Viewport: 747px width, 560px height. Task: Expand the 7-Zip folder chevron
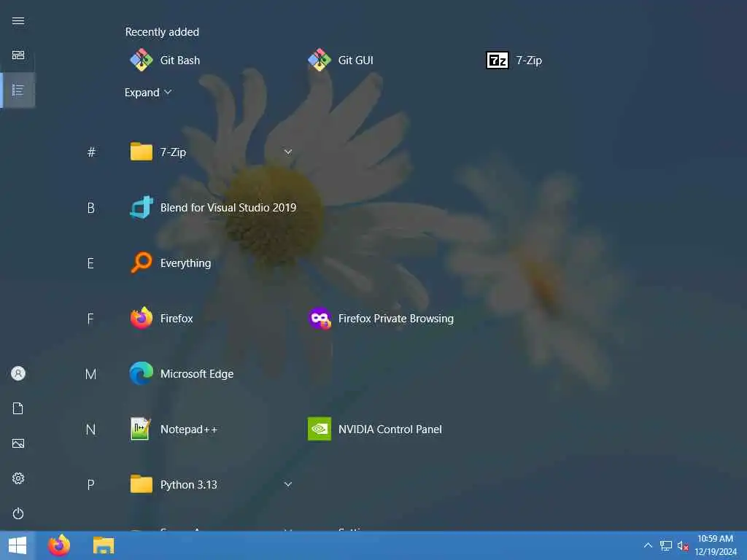click(x=287, y=152)
